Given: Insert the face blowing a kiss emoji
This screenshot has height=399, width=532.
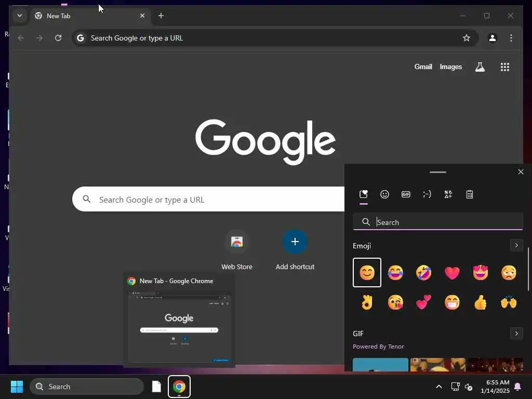Looking at the screenshot, I should point(395,302).
